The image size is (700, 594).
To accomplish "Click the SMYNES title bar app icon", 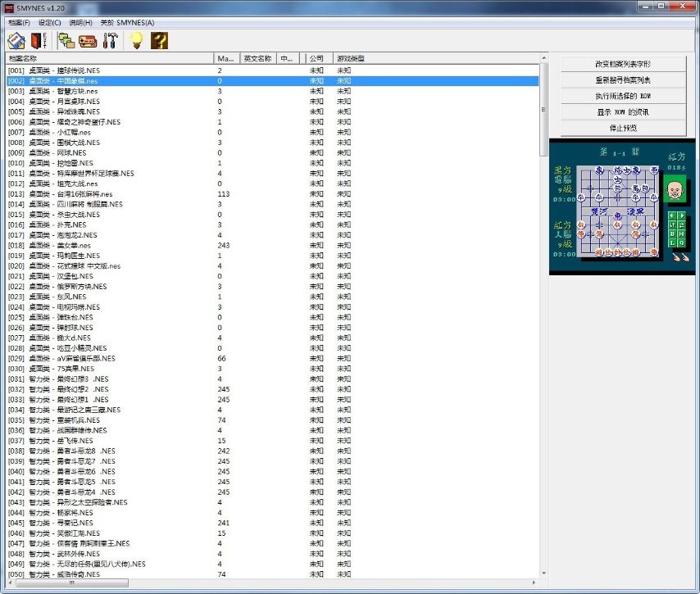I will [x=9, y=7].
